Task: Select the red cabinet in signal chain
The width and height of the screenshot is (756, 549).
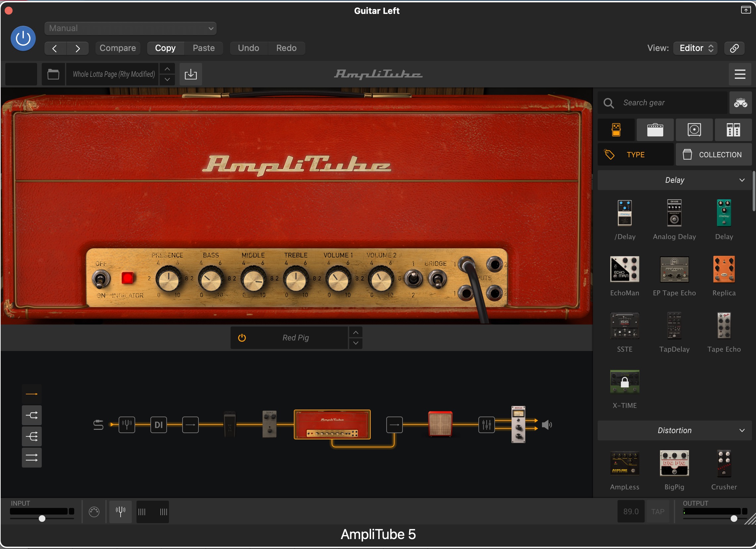Action: click(440, 424)
